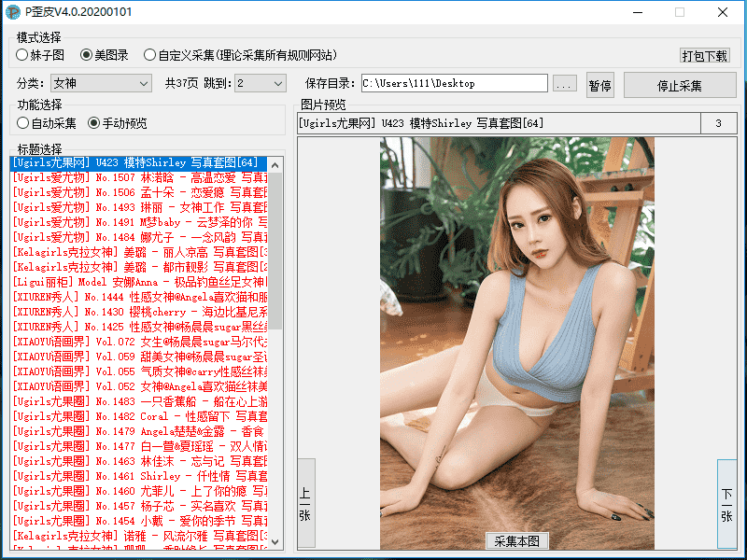
Task: Select list row 'No.1506'
Action: (x=138, y=192)
